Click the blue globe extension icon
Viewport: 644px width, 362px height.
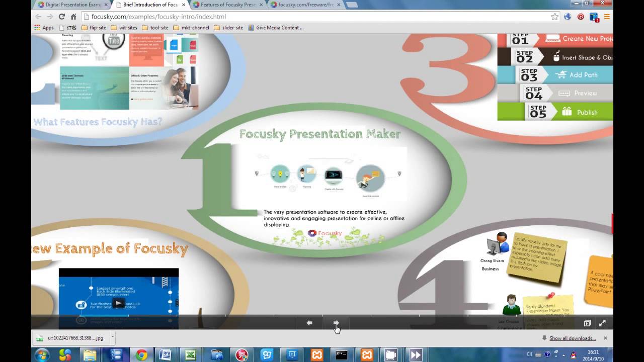click(568, 17)
